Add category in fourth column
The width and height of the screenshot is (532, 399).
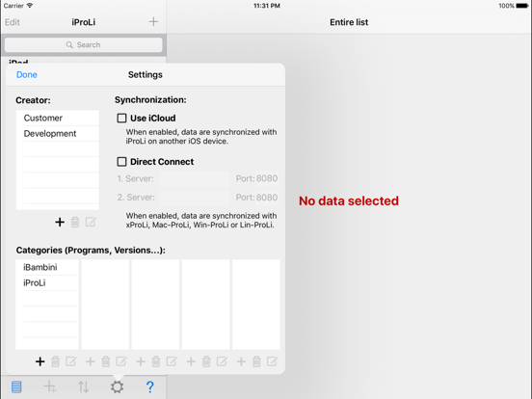[x=191, y=361]
